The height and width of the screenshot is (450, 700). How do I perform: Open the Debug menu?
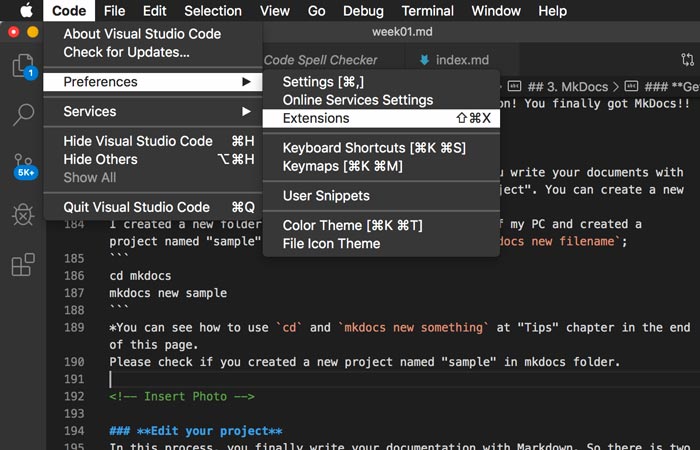[x=363, y=10]
